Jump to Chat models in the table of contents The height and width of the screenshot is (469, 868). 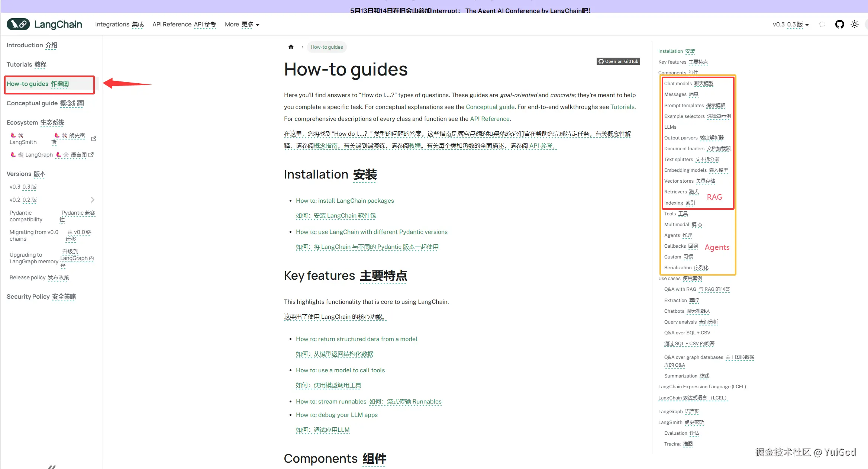coord(689,83)
